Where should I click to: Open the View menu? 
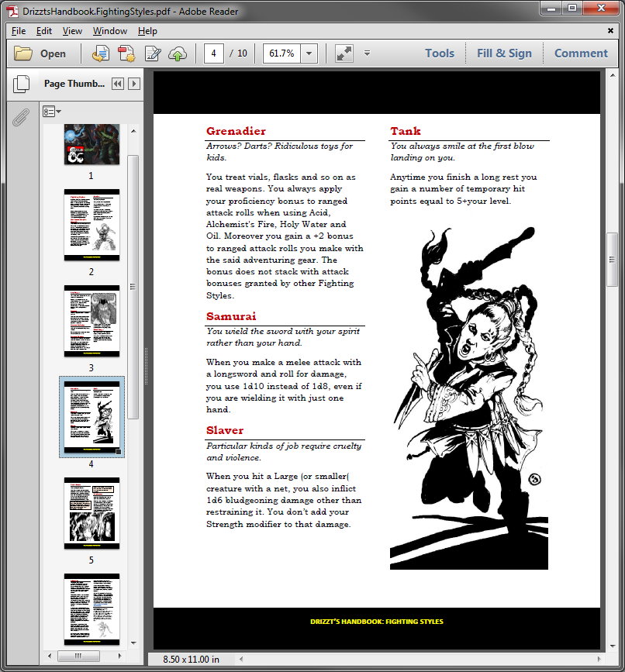pos(72,31)
